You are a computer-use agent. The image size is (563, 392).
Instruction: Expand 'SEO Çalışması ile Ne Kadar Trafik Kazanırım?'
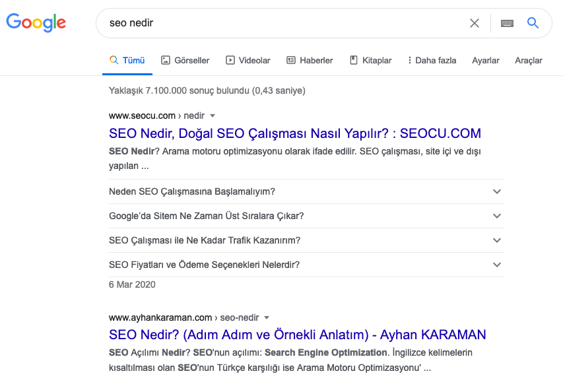click(307, 240)
